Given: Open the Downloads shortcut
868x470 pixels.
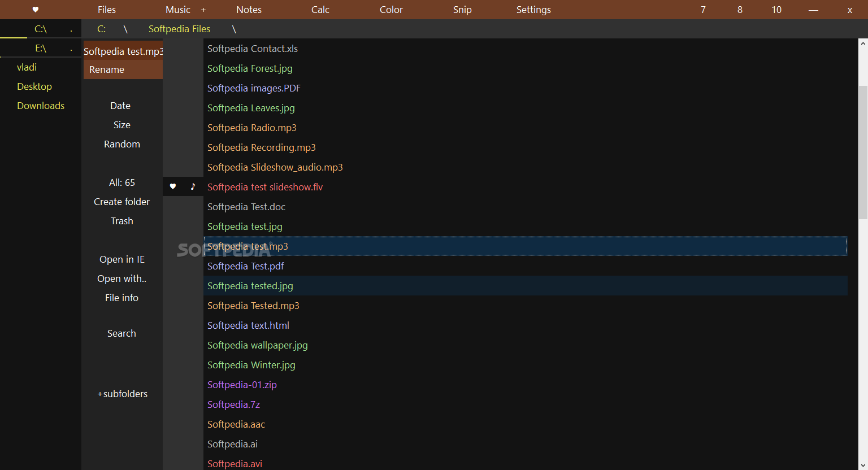Looking at the screenshot, I should (41, 106).
